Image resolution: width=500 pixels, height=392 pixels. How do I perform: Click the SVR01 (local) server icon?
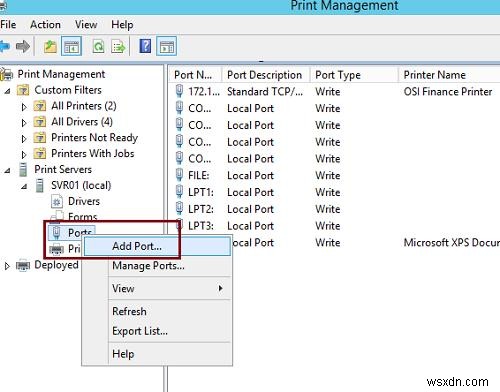(40, 185)
